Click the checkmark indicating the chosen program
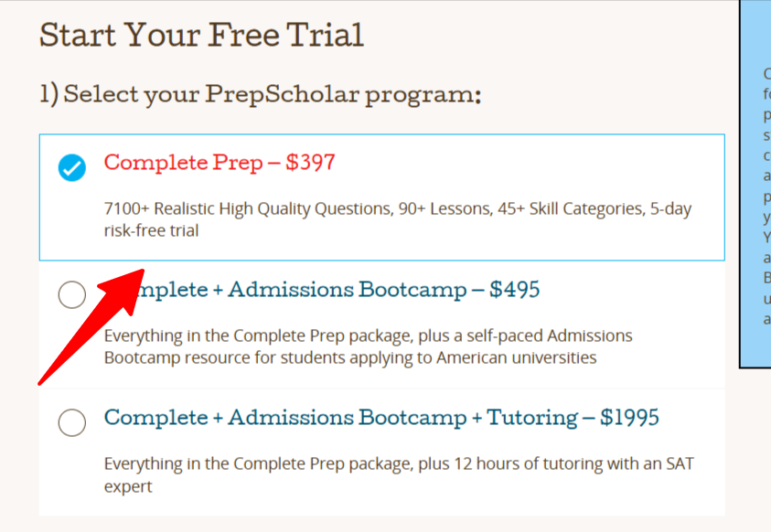Image resolution: width=771 pixels, height=532 pixels. coord(71,168)
